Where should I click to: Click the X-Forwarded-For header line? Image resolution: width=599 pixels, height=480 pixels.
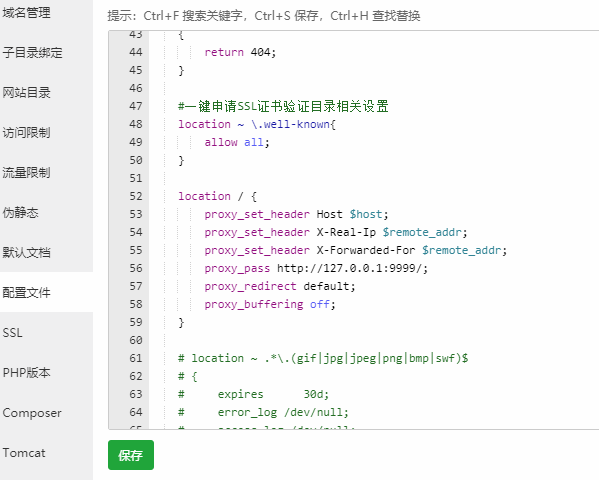[355, 250]
